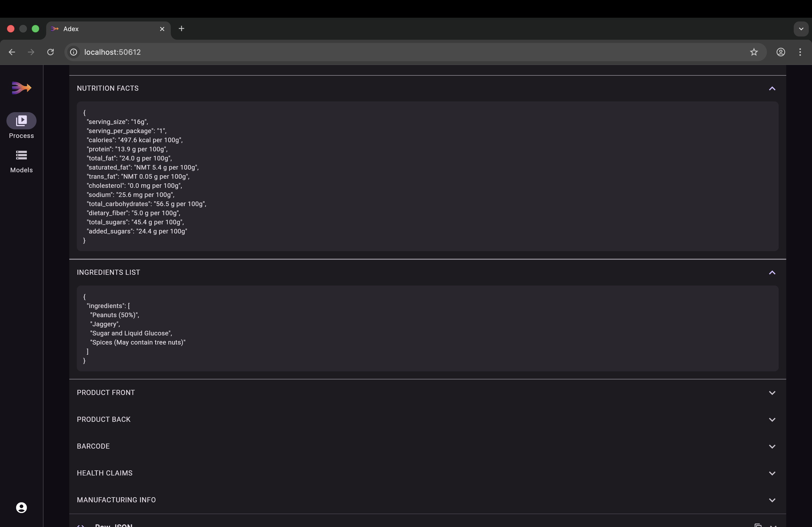This screenshot has height=527, width=812.
Task: Expand the Product Back section
Action: 772,419
